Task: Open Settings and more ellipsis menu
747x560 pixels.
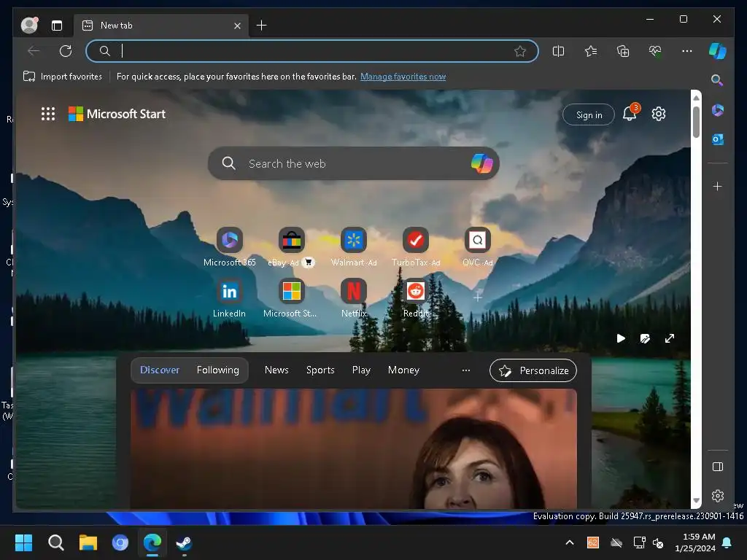Action: point(687,51)
